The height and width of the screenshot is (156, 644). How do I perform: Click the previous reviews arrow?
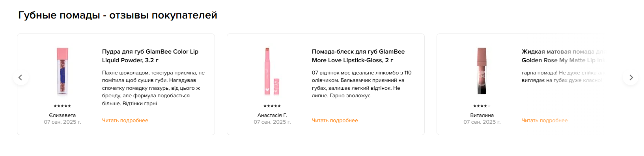tap(21, 77)
